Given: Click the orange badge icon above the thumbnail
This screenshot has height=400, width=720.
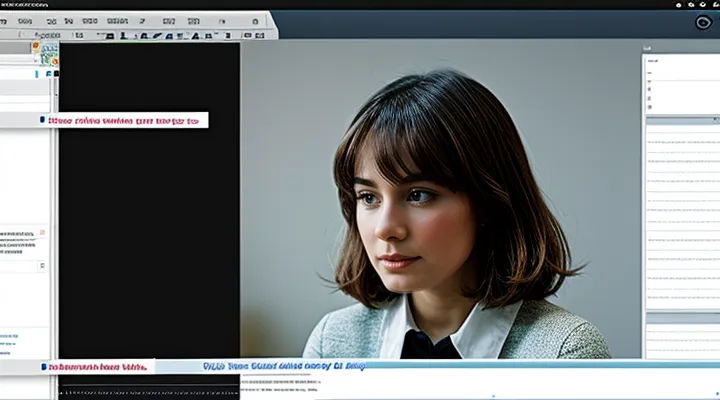Looking at the screenshot, I should (x=36, y=46).
